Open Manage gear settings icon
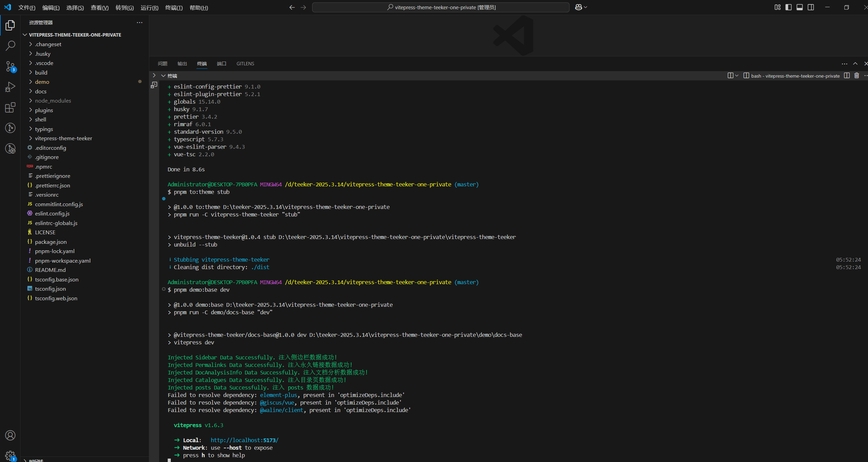Screen dimensions: 868x462 pyautogui.click(x=10, y=456)
